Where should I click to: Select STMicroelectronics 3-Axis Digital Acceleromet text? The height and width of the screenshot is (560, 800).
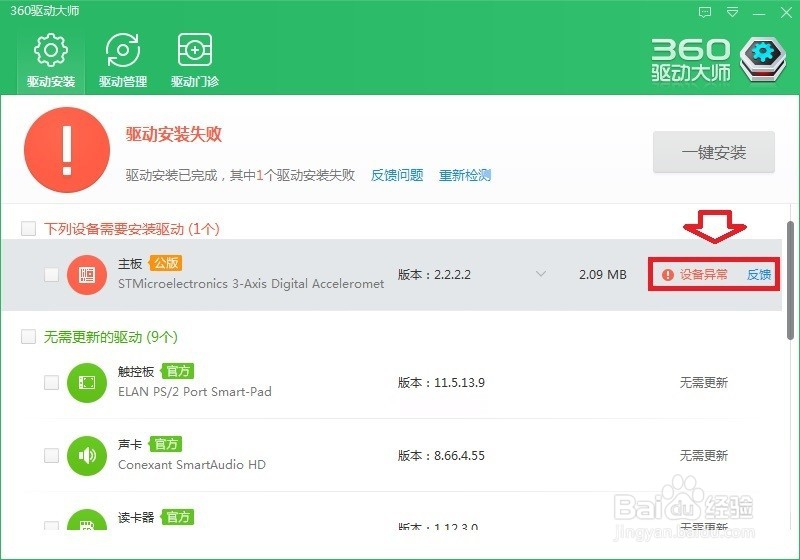251,284
